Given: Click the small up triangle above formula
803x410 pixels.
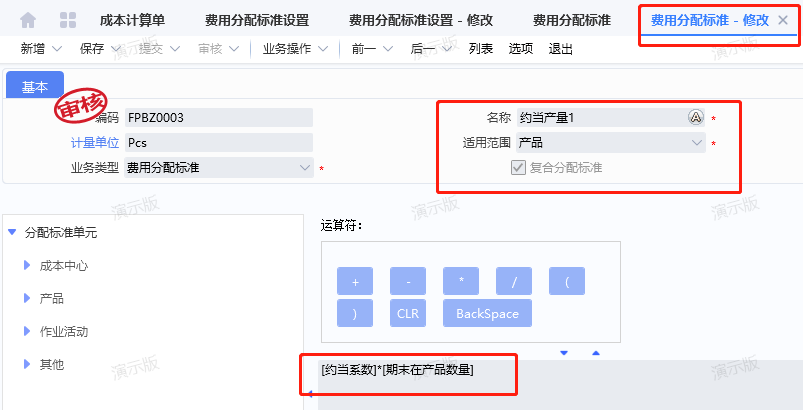Looking at the screenshot, I should [596, 353].
